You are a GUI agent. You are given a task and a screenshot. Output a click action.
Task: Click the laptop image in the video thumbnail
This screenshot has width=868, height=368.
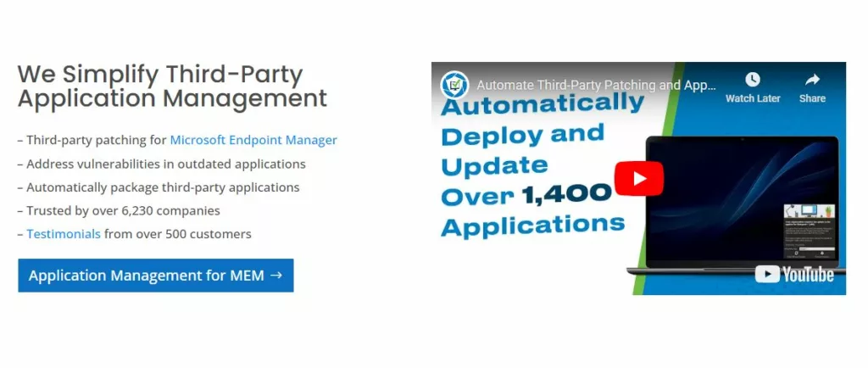[x=737, y=204]
